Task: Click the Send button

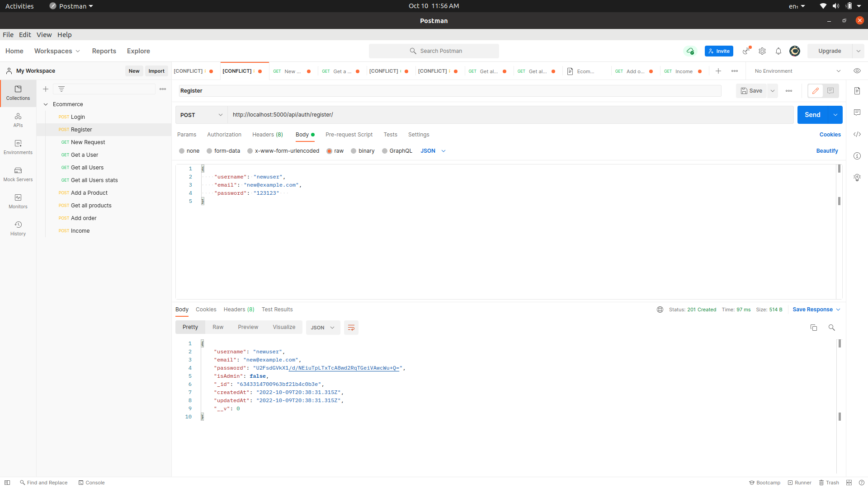Action: pyautogui.click(x=812, y=115)
